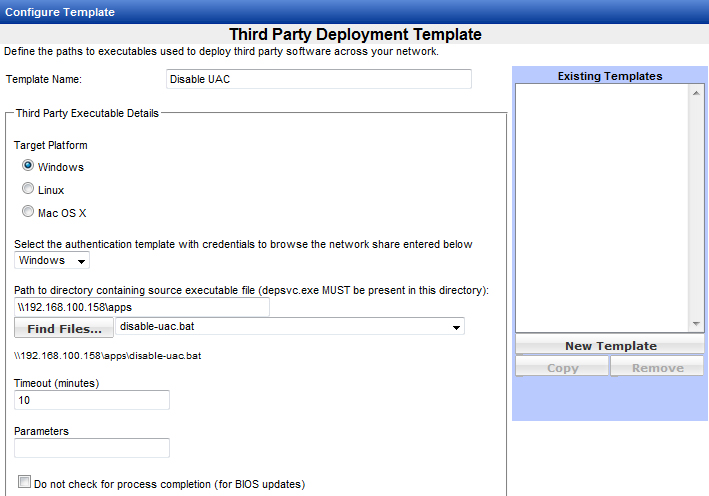Click the Find Files button

64,328
